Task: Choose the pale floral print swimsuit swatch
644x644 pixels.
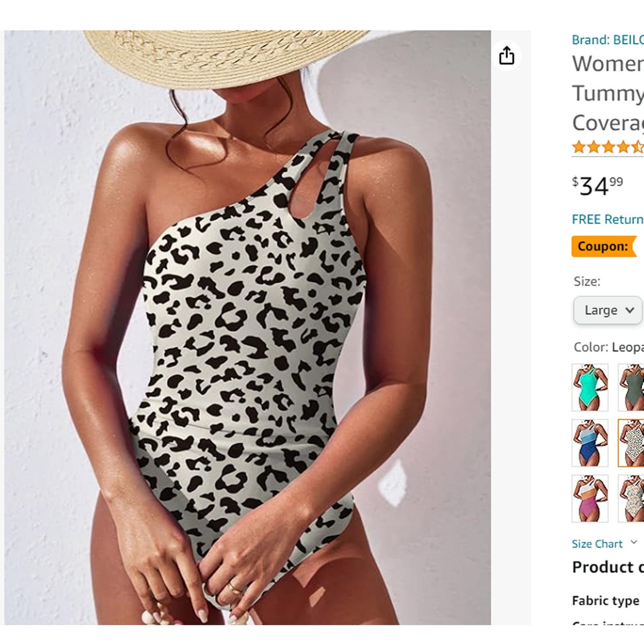Action: click(632, 498)
